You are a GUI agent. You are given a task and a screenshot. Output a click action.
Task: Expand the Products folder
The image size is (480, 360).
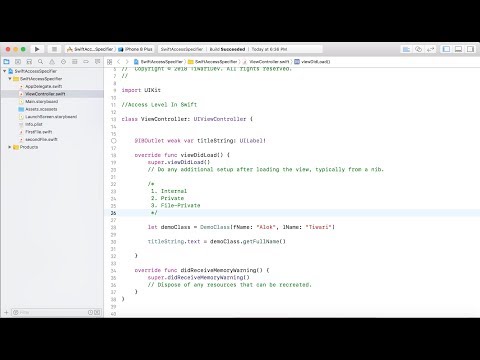point(10,147)
